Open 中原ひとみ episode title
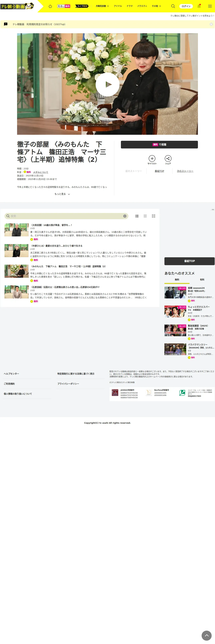The image size is (215, 644). [56, 246]
